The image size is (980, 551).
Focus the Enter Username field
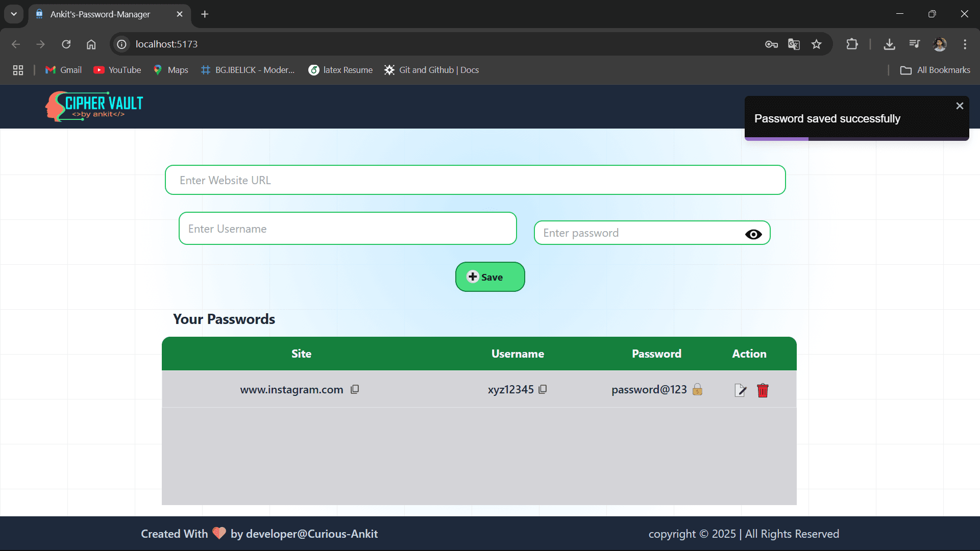(x=348, y=229)
